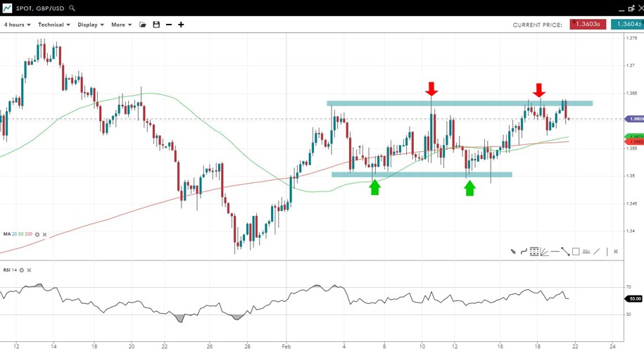Select the arrow drawing tool
The height and width of the screenshot is (349, 644).
tap(513, 251)
